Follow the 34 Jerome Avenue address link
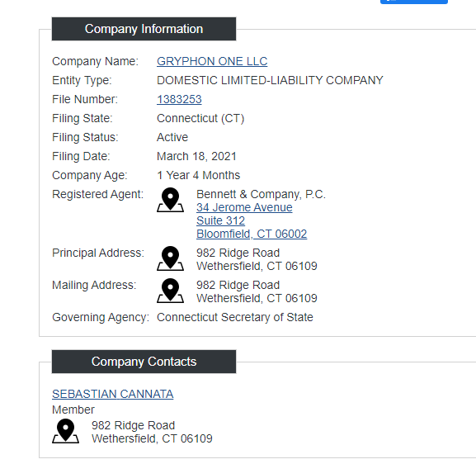 click(x=244, y=207)
